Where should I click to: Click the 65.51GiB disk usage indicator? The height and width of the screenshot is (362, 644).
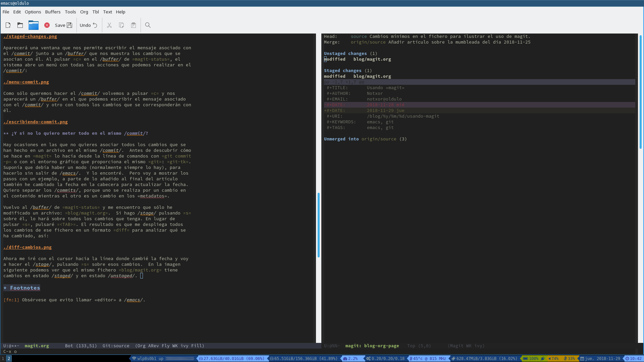[x=304, y=359]
